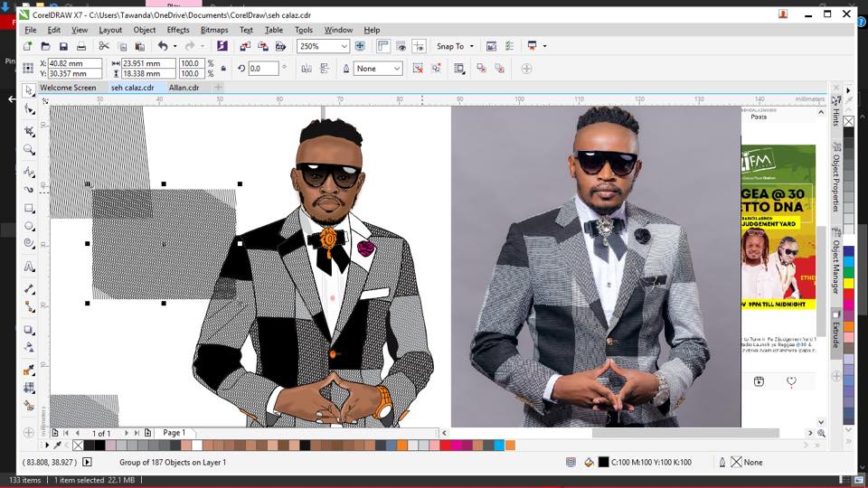
Task: Toggle Show Grid button
Action: click(401, 46)
